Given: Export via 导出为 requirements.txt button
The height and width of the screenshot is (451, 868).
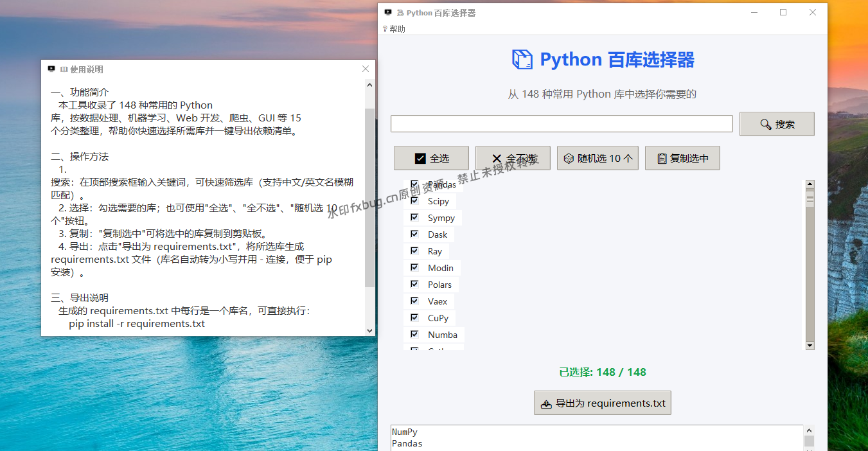Looking at the screenshot, I should pos(603,403).
